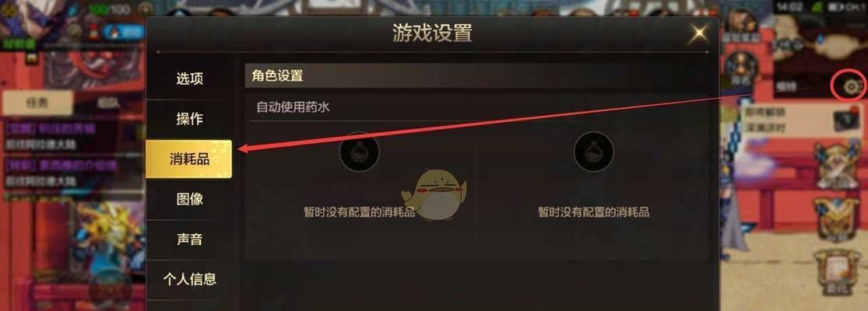This screenshot has height=311, width=868.
Task: Open the red-circled gear settings icon
Action: click(851, 86)
